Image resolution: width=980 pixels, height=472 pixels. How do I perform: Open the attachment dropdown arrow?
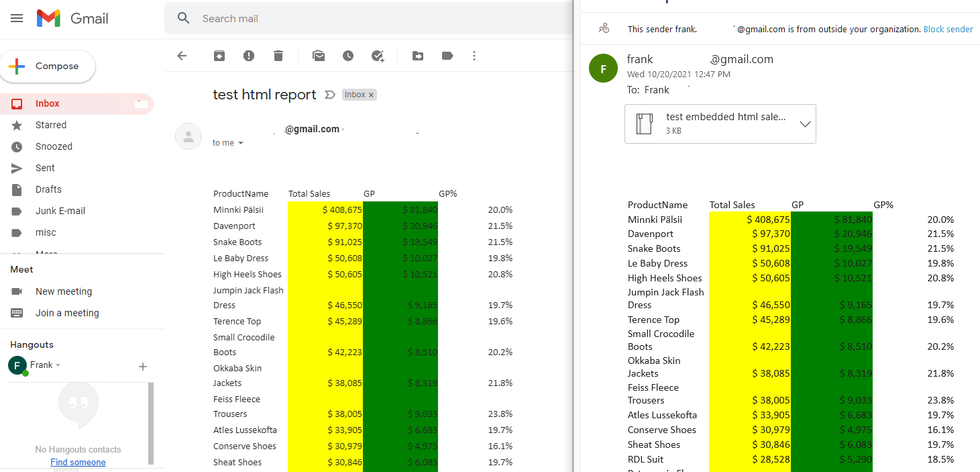(x=805, y=124)
